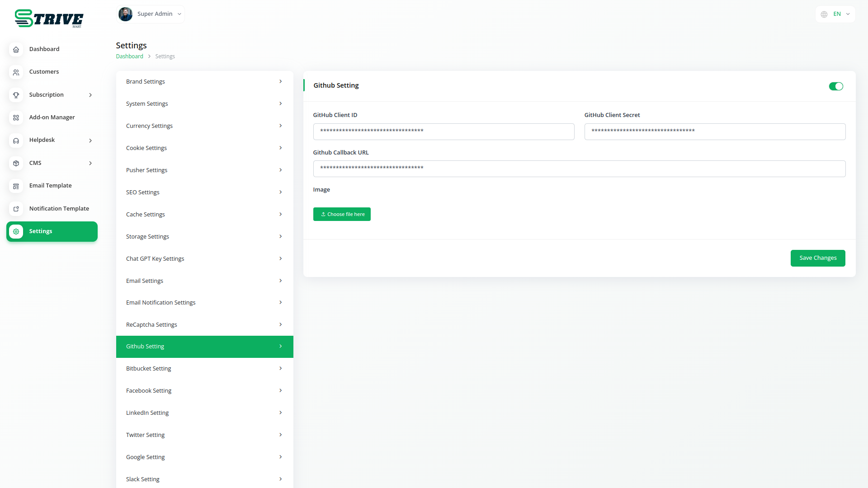The width and height of the screenshot is (868, 488).
Task: Click the Helpdesk headset icon
Action: pos(16,141)
